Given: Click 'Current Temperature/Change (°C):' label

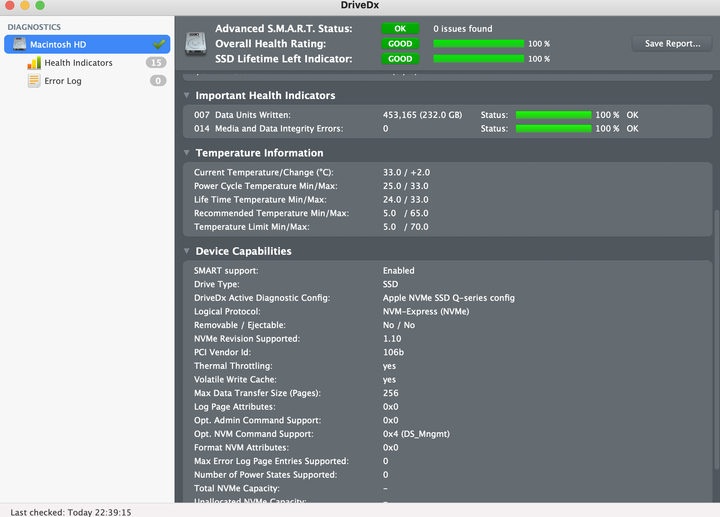Looking at the screenshot, I should coord(264,173).
